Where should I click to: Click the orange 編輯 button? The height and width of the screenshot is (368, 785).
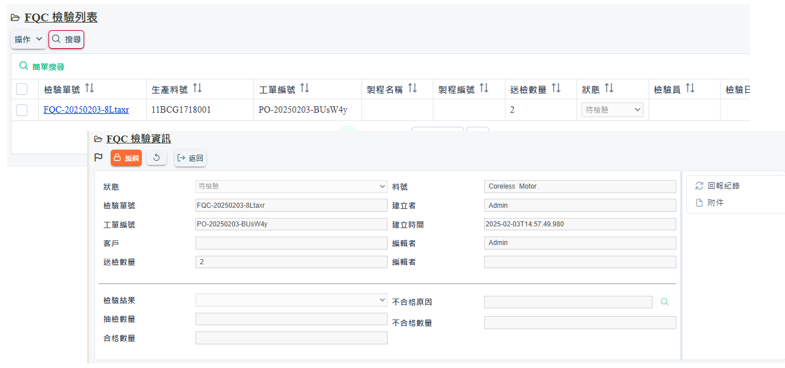point(126,158)
